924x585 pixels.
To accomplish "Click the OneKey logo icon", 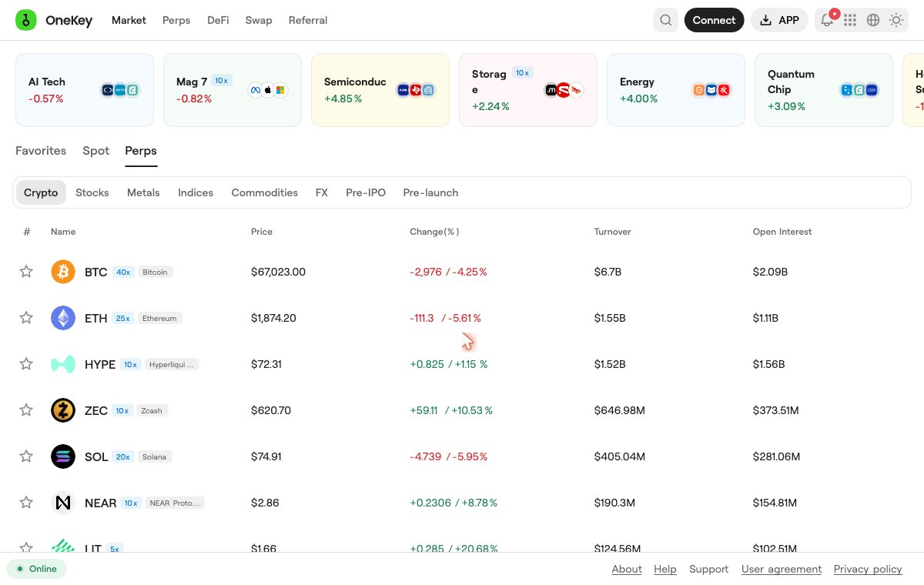I will pyautogui.click(x=26, y=21).
